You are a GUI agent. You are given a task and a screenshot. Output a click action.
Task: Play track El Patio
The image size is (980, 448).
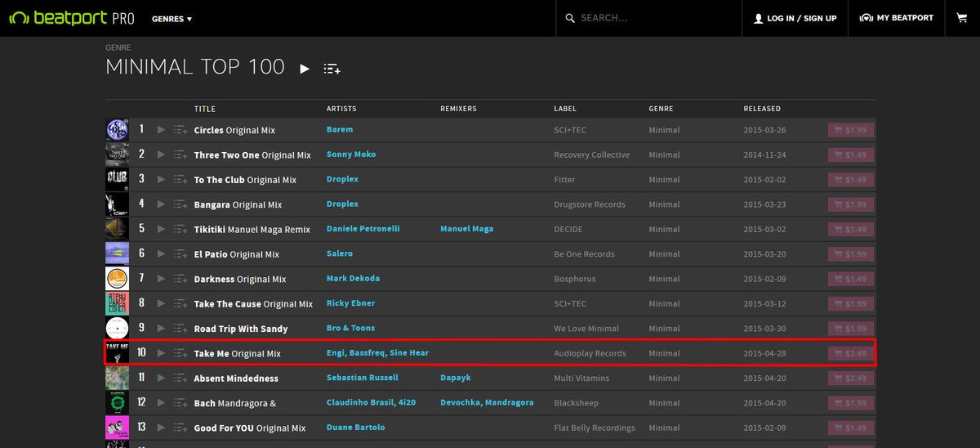point(161,253)
